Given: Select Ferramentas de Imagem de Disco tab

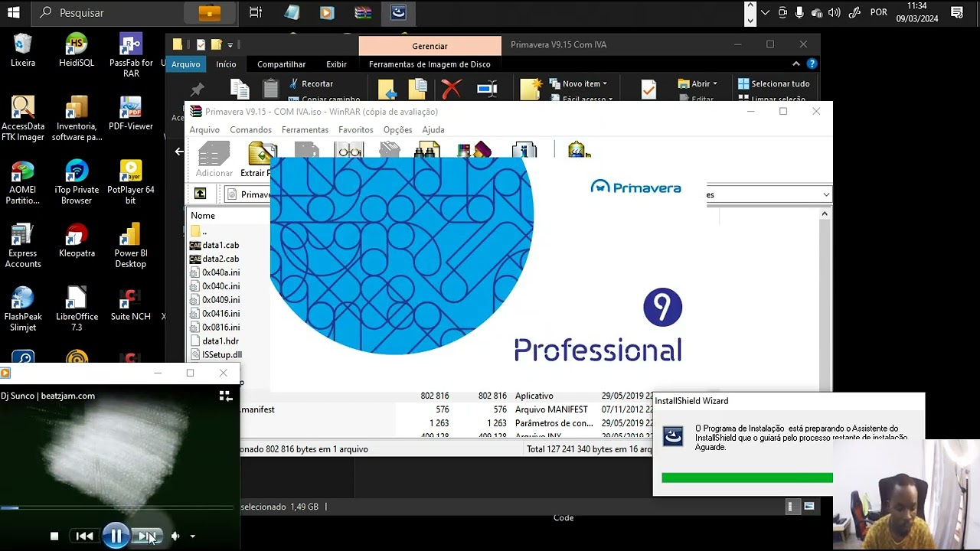Looking at the screenshot, I should pos(430,64).
